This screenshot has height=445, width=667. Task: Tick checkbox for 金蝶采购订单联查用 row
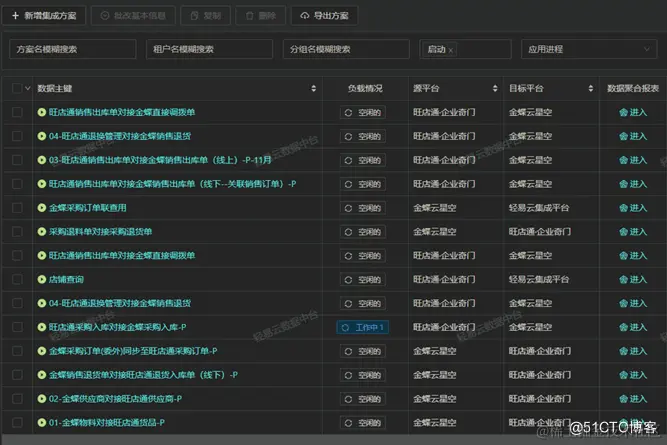point(17,208)
